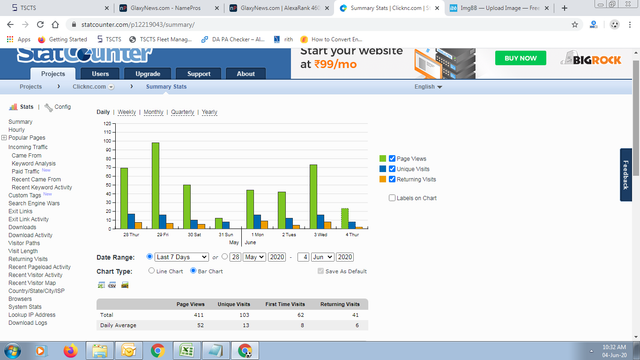Click the blue Unique Visits legend swatch
Viewport: 640px width, 360px height.
(382, 169)
